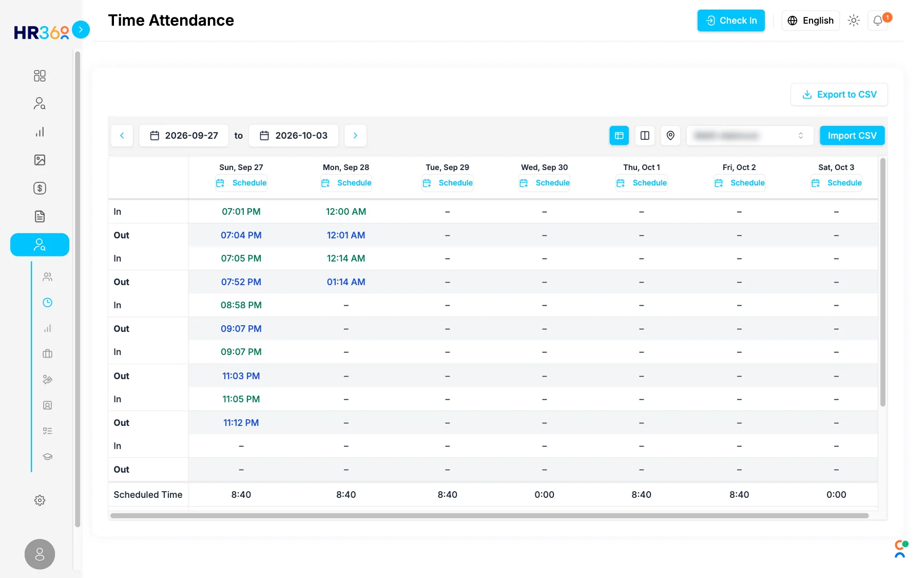Click the table's vertical scrollbar
This screenshot has width=924, height=578.
(x=883, y=282)
